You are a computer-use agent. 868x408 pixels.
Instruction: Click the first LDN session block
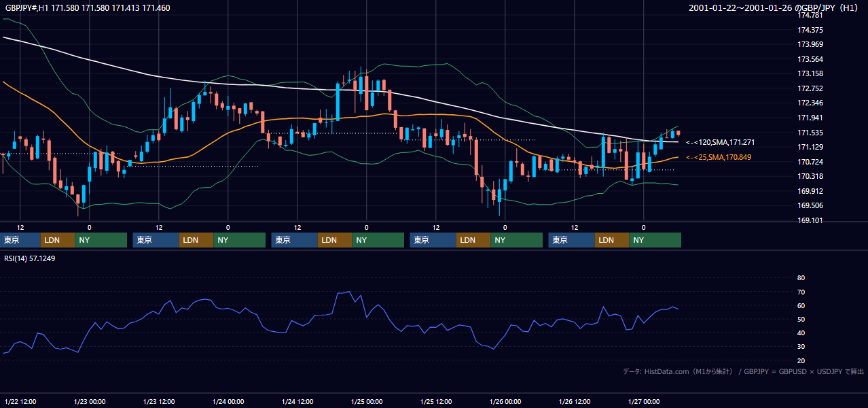(58, 240)
